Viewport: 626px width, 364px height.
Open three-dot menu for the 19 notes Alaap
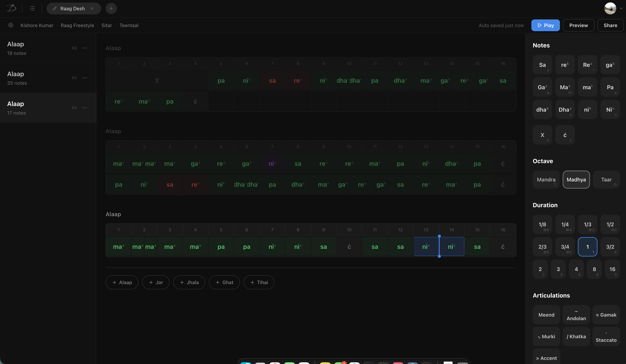pyautogui.click(x=85, y=48)
